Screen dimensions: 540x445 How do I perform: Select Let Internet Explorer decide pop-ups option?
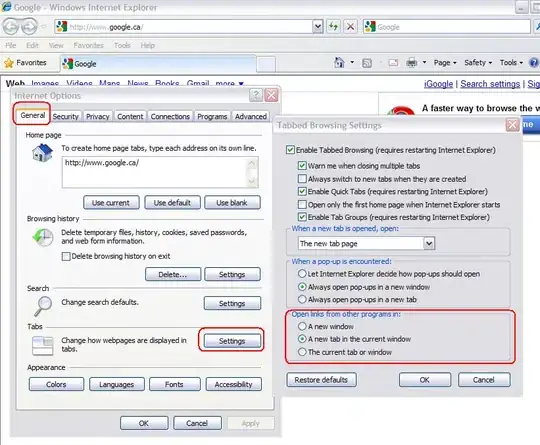pos(302,274)
